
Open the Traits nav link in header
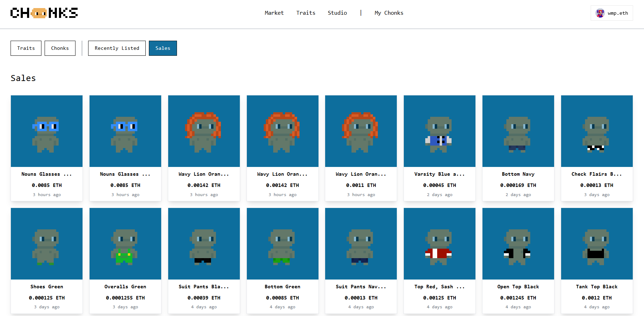[305, 13]
